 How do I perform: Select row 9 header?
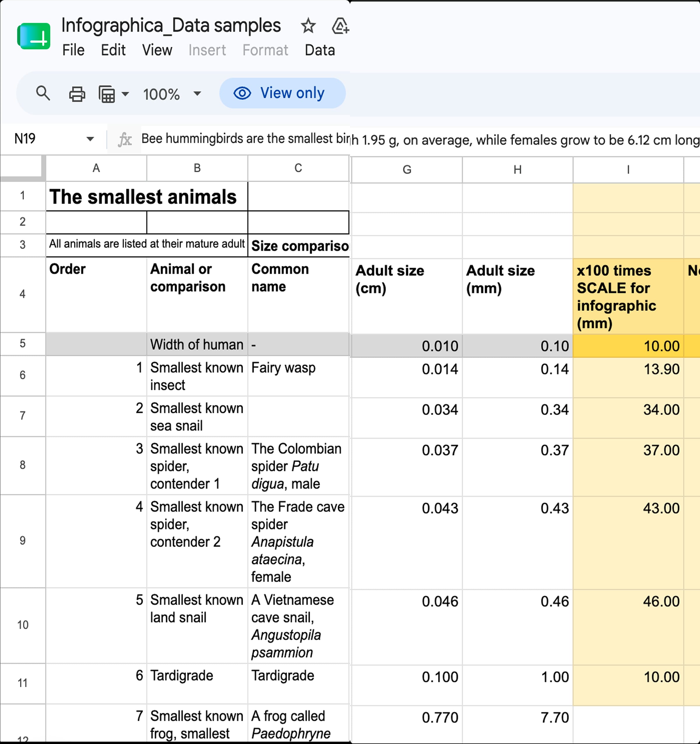(x=23, y=541)
